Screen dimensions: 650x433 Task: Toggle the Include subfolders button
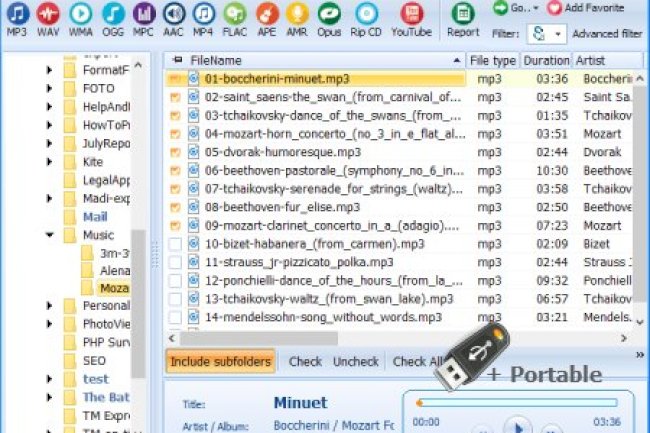221,361
